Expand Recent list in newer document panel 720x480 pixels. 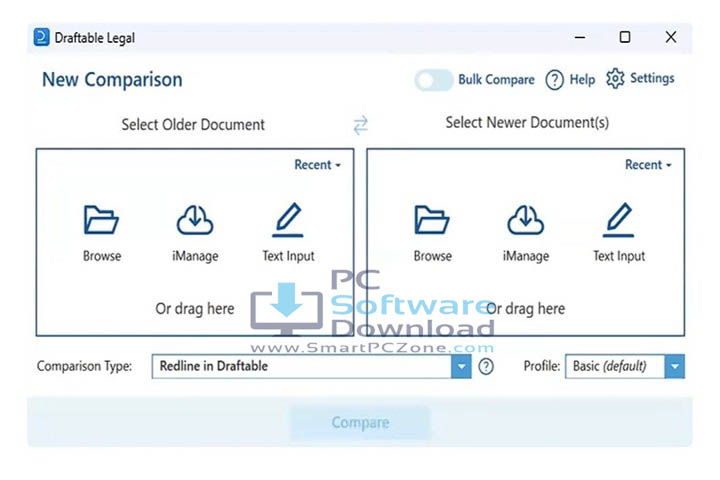(x=648, y=164)
